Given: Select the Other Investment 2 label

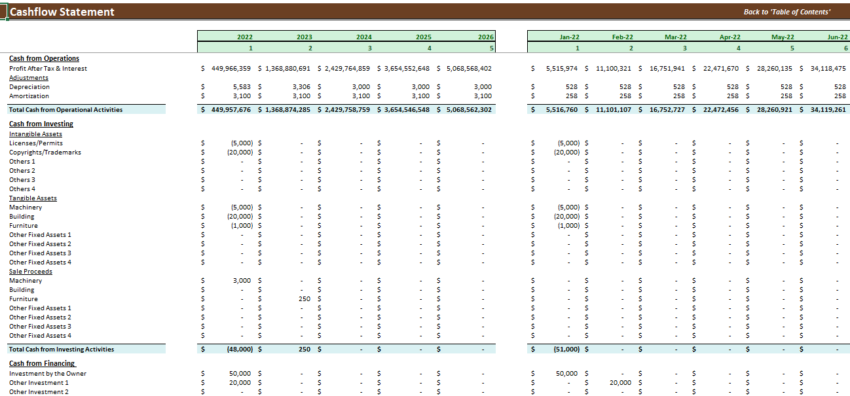Looking at the screenshot, I should [39, 392].
